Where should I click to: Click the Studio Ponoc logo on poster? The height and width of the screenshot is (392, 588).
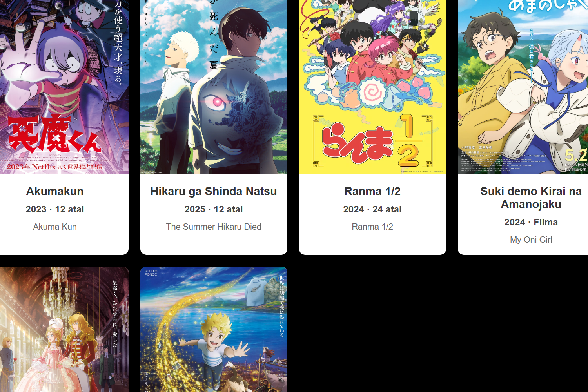(x=151, y=272)
